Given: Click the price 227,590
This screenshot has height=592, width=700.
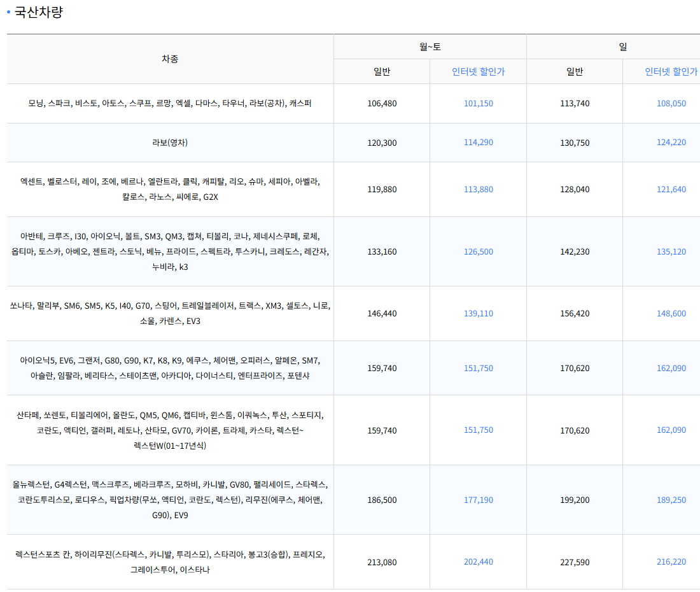Looking at the screenshot, I should [x=575, y=562].
